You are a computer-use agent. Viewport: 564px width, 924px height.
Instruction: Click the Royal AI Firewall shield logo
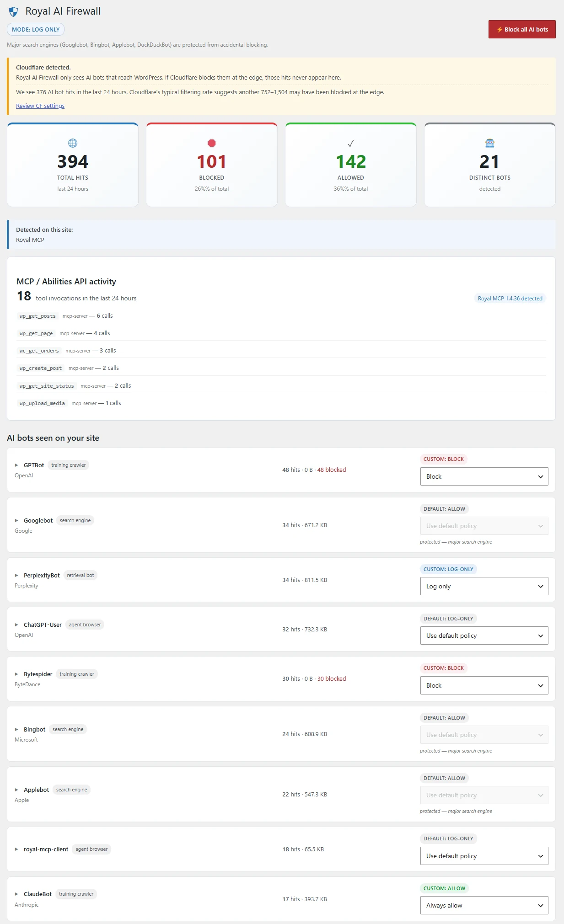click(14, 11)
